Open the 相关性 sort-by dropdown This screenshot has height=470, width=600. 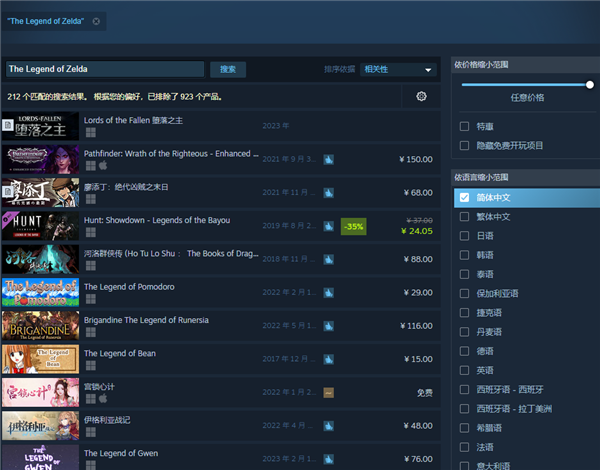(398, 70)
